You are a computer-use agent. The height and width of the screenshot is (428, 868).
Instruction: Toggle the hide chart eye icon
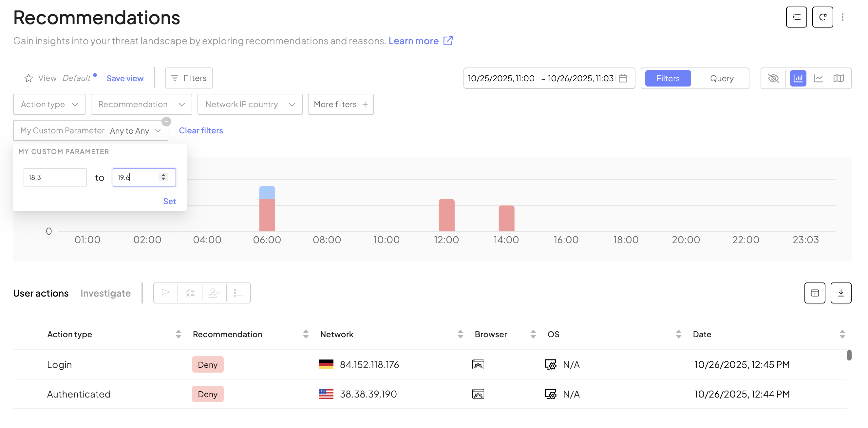pyautogui.click(x=773, y=78)
